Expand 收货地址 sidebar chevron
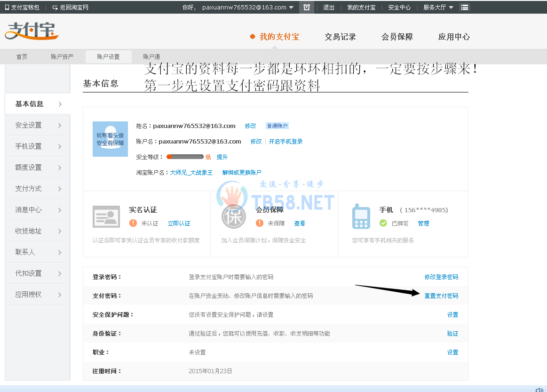The width and height of the screenshot is (547, 392). tap(60, 231)
